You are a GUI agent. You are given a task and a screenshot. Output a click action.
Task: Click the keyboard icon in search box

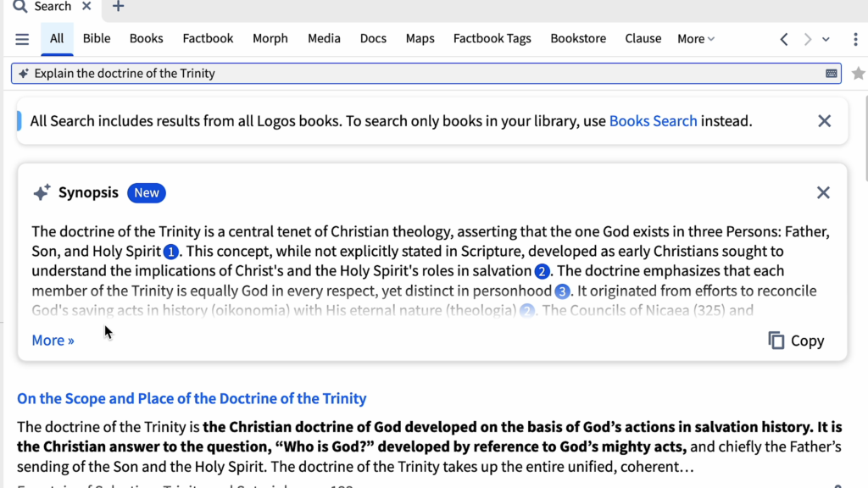tap(832, 74)
